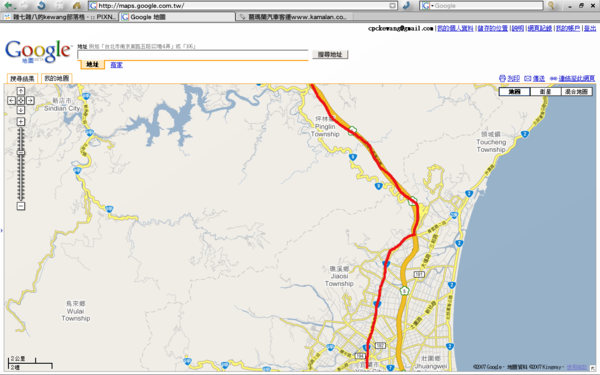
Task: Go back with the green arrow
Action: (8, 5)
